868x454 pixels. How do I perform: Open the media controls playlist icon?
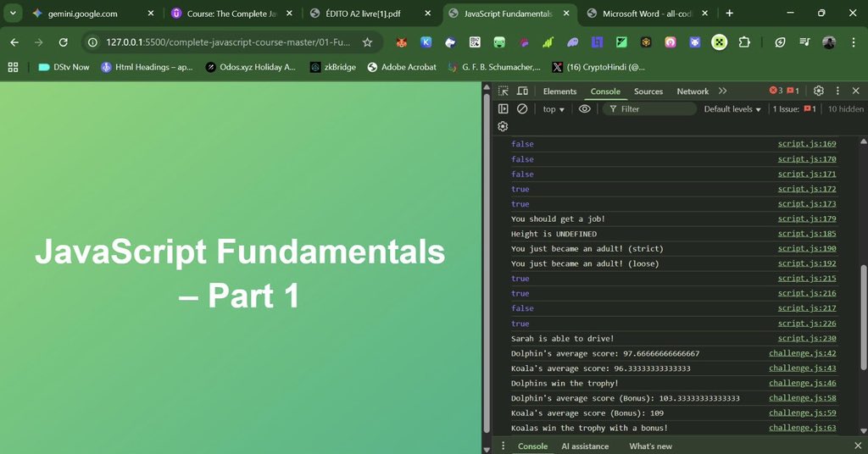coord(804,42)
